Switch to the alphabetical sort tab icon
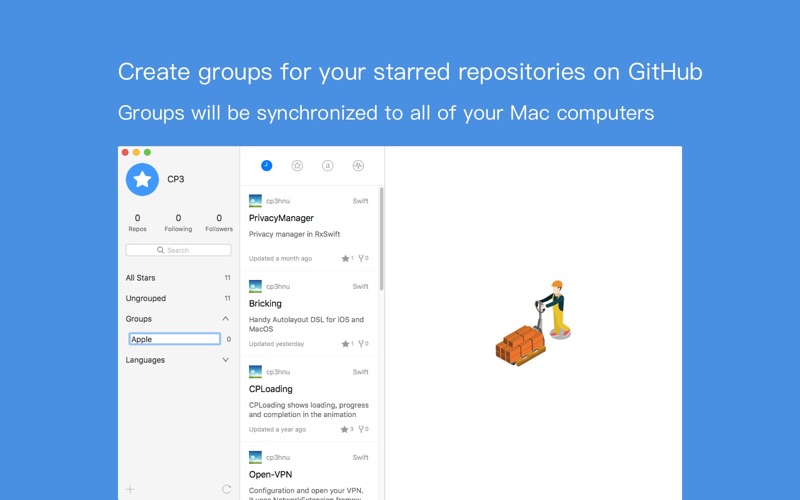 click(x=328, y=165)
